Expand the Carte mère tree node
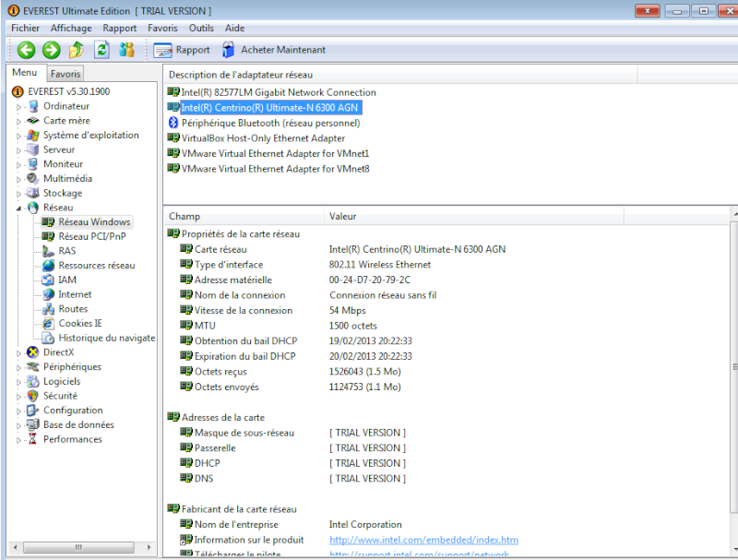This screenshot has width=738, height=560. (18, 122)
